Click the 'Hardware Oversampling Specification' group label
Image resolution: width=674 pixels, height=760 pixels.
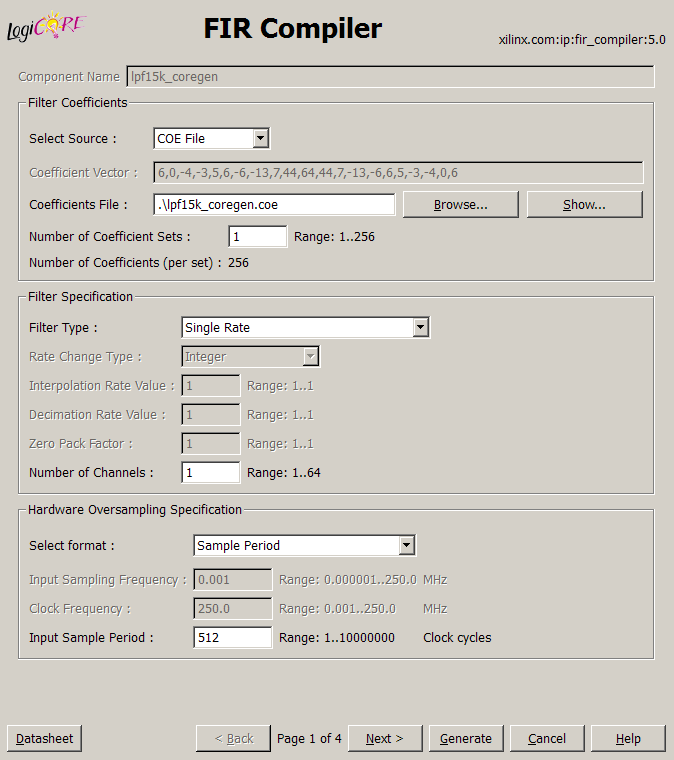pos(135,510)
